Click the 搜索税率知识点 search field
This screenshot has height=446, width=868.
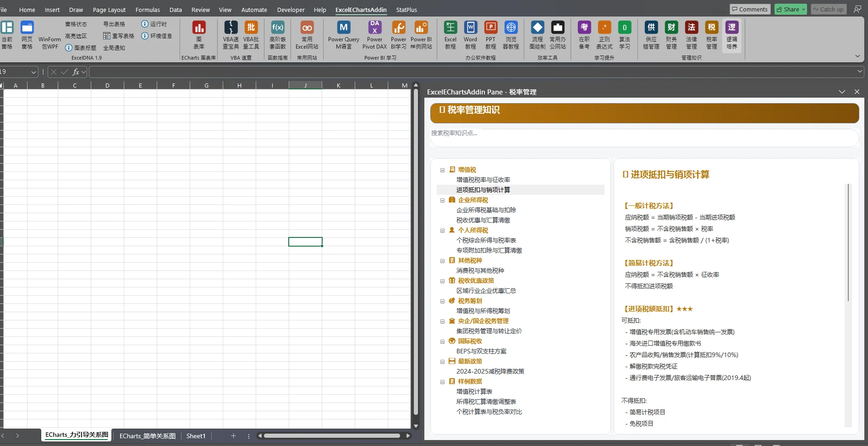pos(644,138)
